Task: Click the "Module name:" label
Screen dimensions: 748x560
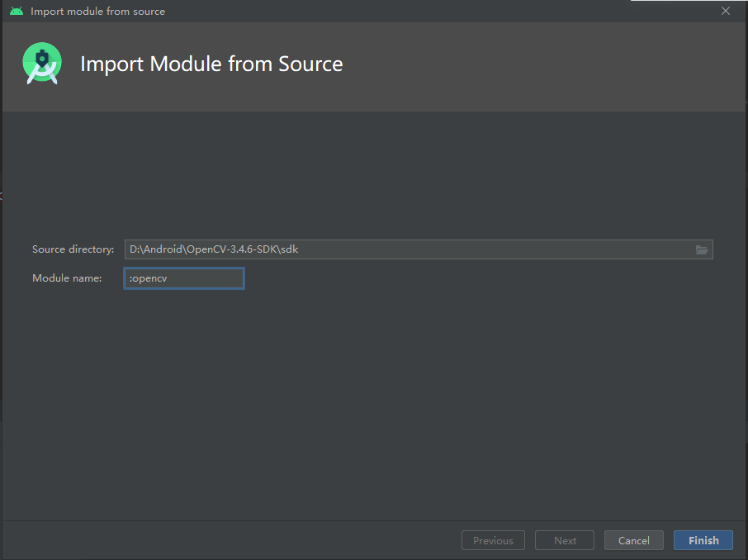Action: tap(67, 278)
